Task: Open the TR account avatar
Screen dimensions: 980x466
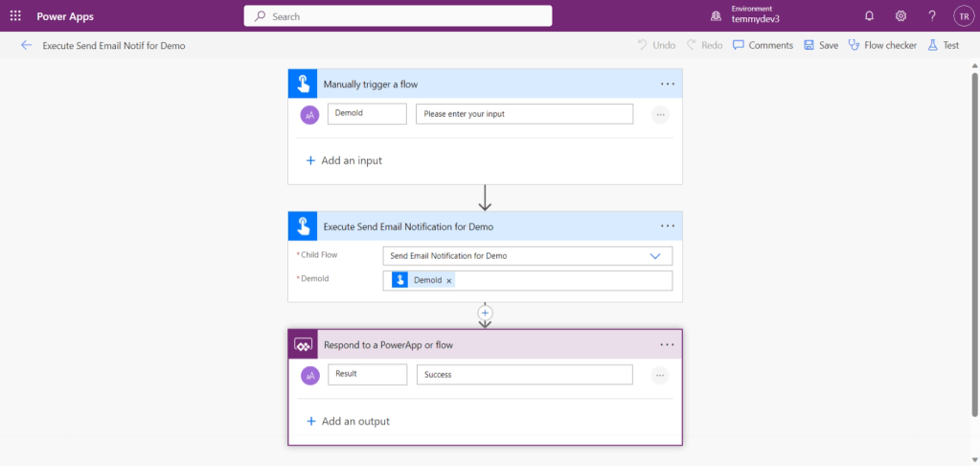Action: 963,16
